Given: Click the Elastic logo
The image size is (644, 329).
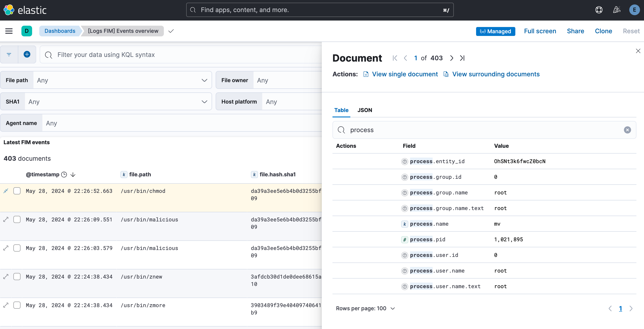Looking at the screenshot, I should click(25, 10).
